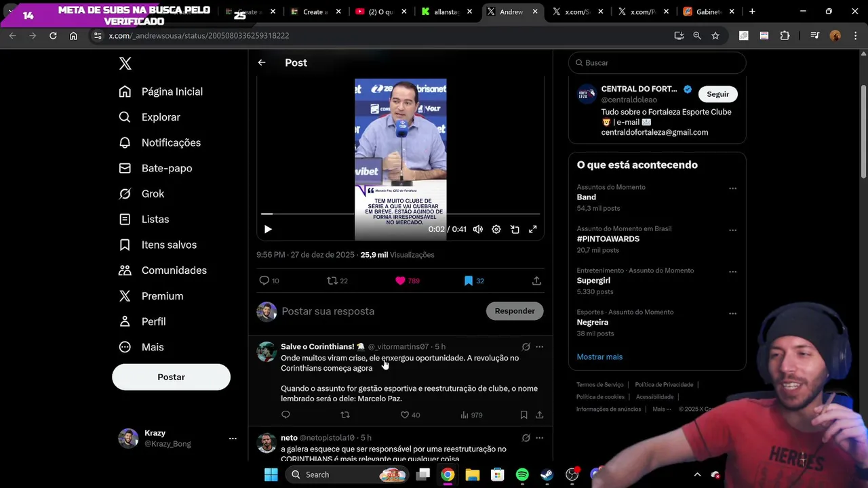Open Bate-papo messages
Viewport: 868px width, 488px height.
click(x=155, y=168)
